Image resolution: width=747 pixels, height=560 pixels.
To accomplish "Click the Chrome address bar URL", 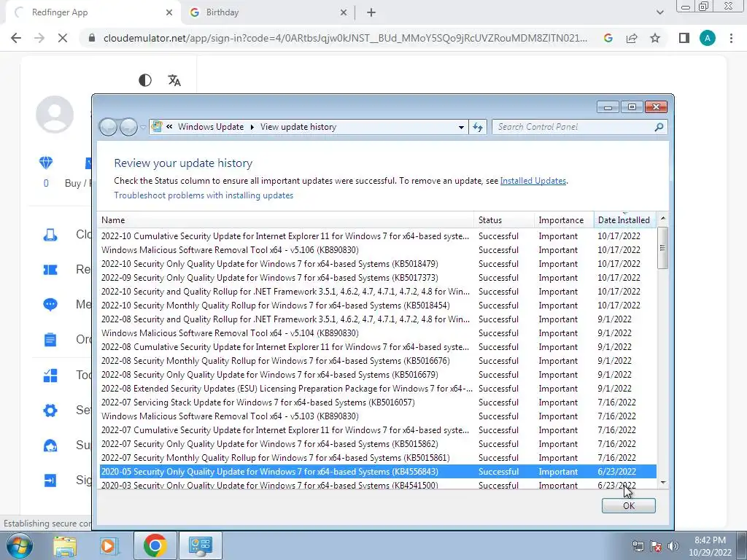I will click(345, 38).
